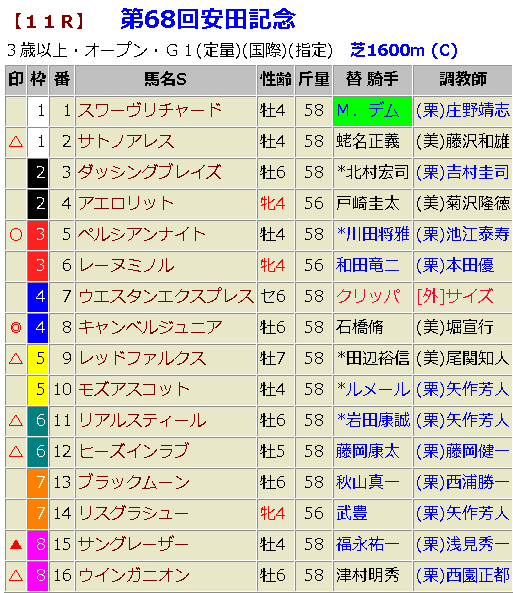Select horse サングレーザー
This screenshot has height=593, width=513.
point(133,545)
